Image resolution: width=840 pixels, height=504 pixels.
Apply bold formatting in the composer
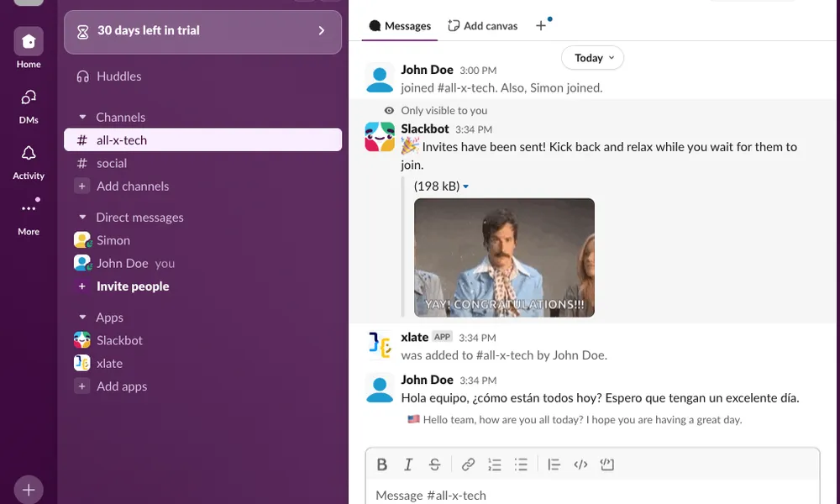pyautogui.click(x=382, y=465)
